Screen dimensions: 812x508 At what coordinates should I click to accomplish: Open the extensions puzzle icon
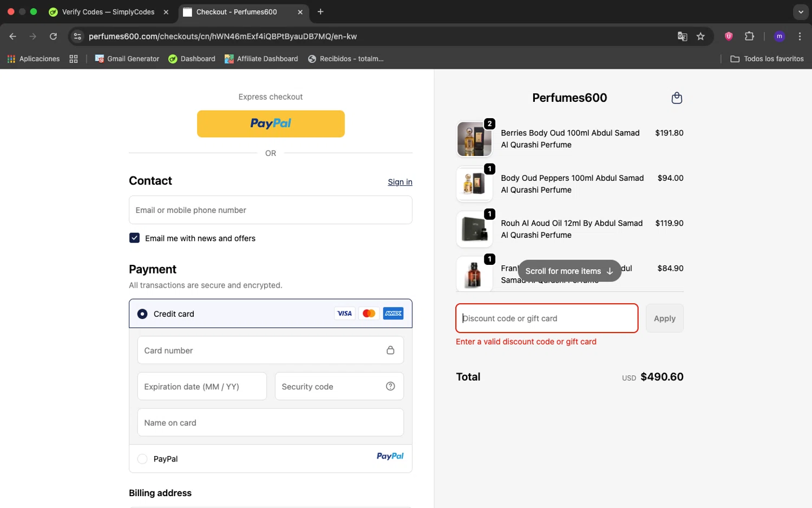749,36
